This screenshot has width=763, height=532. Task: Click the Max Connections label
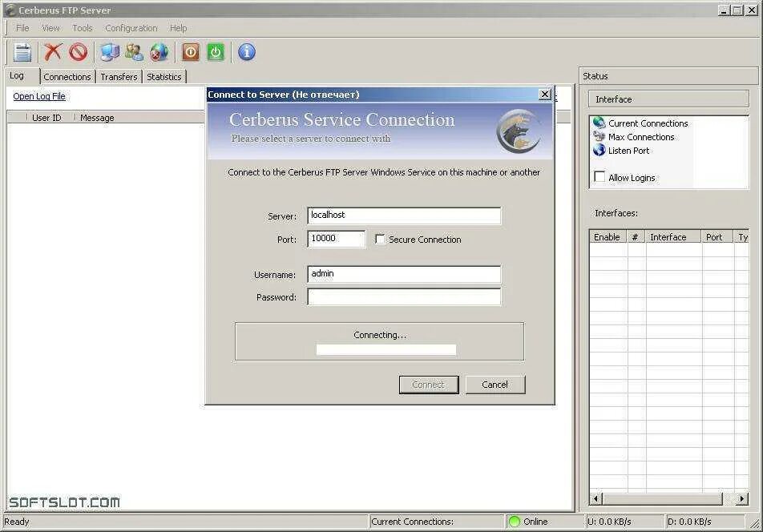[641, 137]
